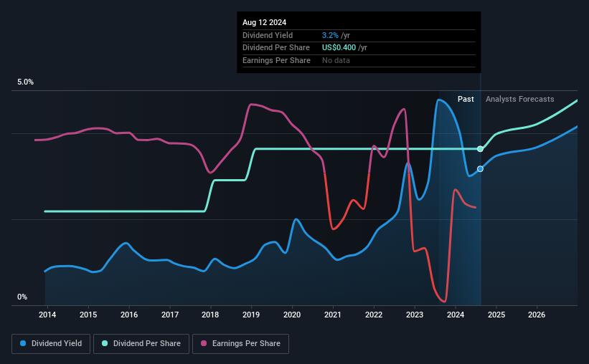Select the 2021 year tick label
This screenshot has width=589, height=364.
[333, 315]
